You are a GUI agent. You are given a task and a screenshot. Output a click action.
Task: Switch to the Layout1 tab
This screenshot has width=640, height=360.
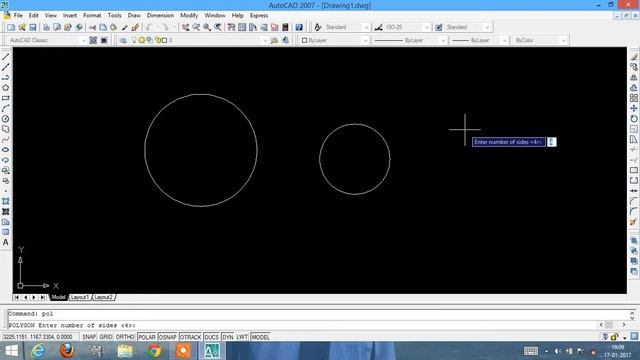[x=80, y=298]
